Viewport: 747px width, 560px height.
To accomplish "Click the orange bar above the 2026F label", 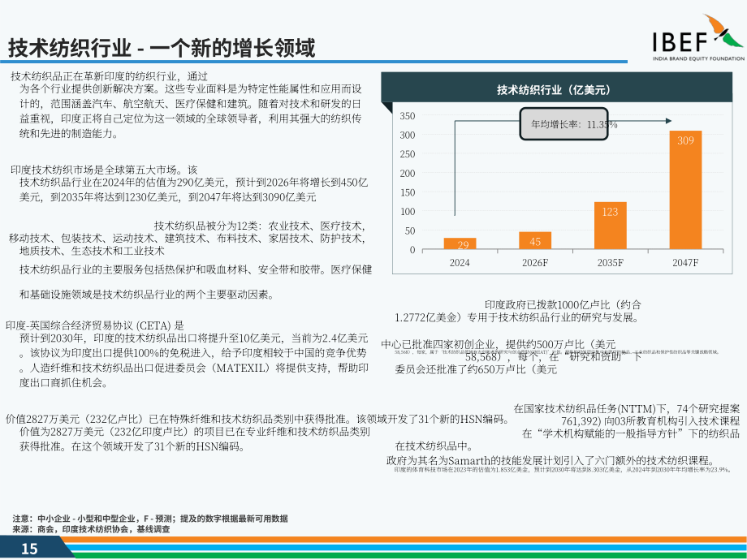I will 535,240.
